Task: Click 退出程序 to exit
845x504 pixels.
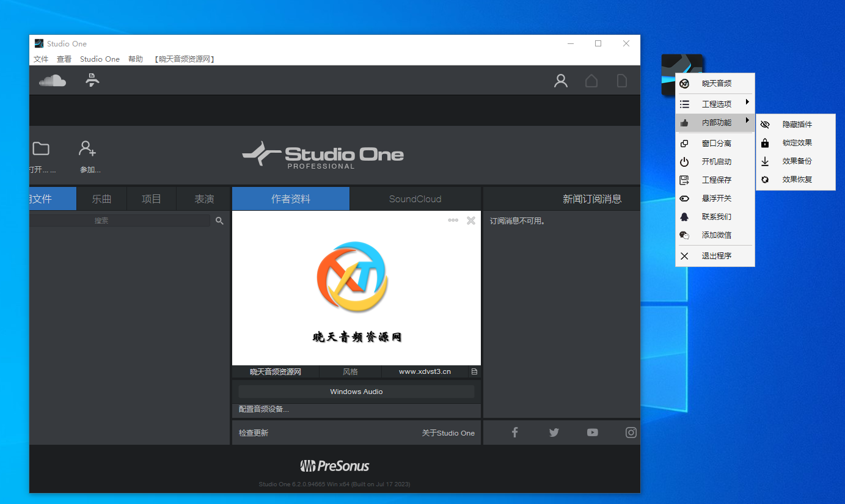Action: (715, 256)
